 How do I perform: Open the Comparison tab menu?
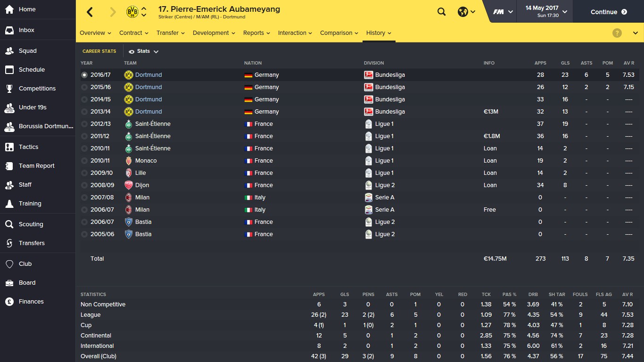coord(339,33)
